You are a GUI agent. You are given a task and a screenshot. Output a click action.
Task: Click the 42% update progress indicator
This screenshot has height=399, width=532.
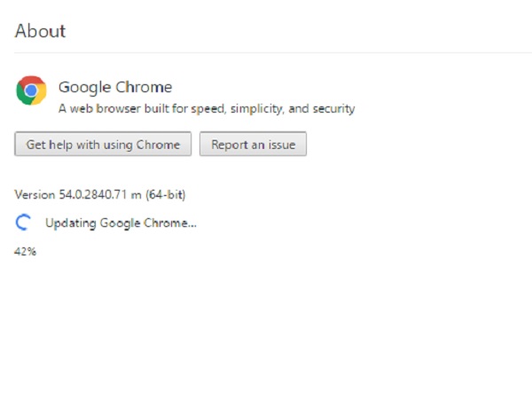pyautogui.click(x=26, y=252)
